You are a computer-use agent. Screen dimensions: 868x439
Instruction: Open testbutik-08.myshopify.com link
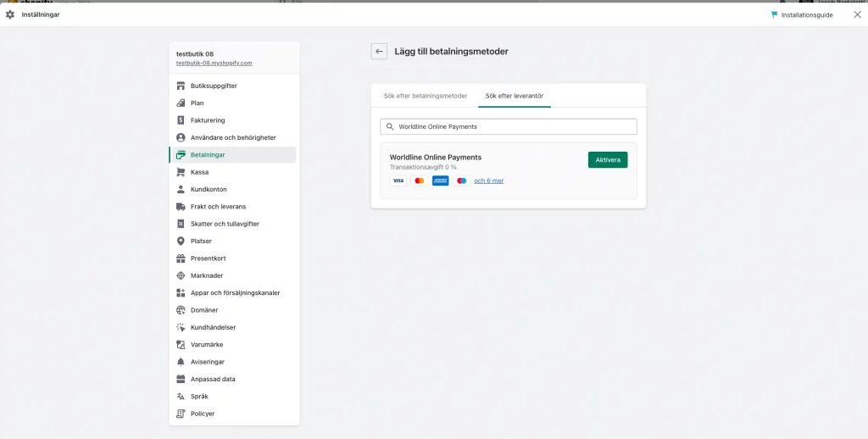pos(214,63)
